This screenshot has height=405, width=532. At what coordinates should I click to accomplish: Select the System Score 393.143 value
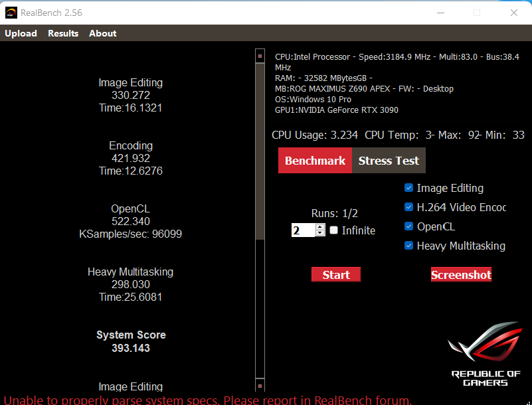pos(131,348)
